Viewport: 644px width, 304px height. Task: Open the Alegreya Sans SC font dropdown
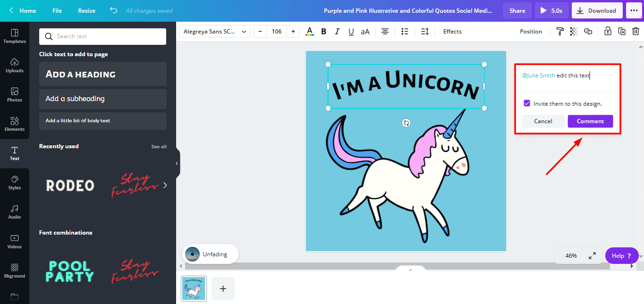[x=215, y=32]
